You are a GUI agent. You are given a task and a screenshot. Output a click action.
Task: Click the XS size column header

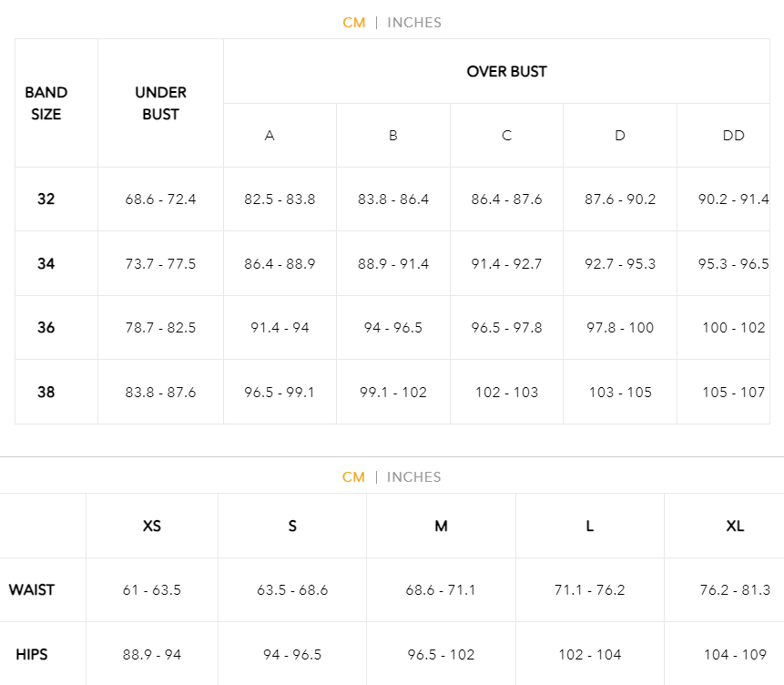coord(152,526)
